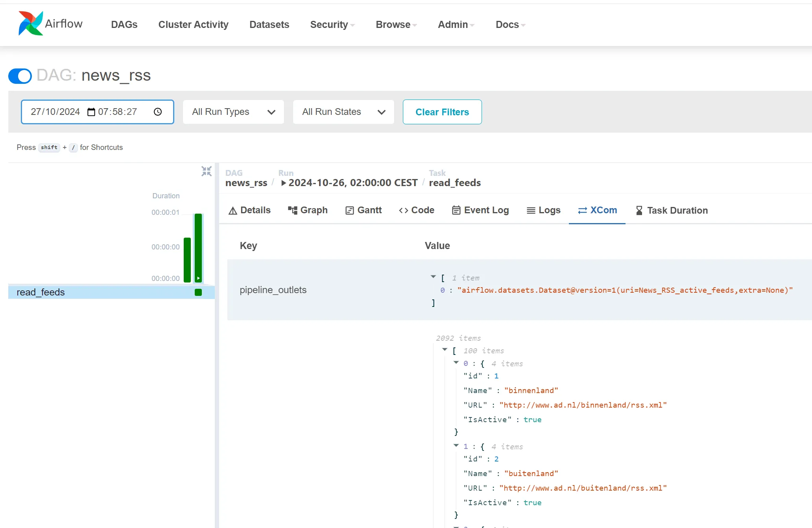Open the All Run Types dropdown

233,112
